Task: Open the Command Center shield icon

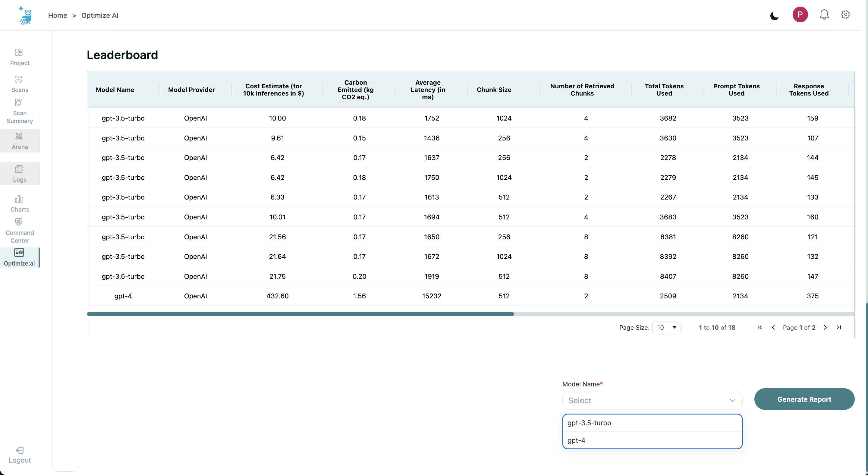Action: 19,222
